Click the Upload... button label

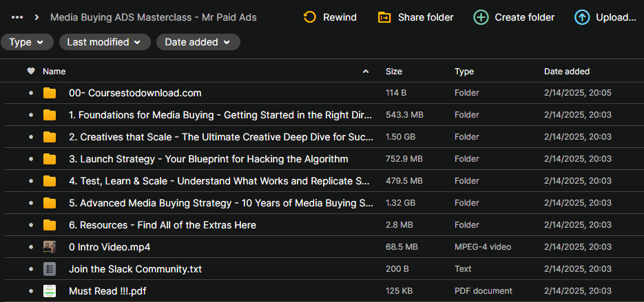point(616,18)
